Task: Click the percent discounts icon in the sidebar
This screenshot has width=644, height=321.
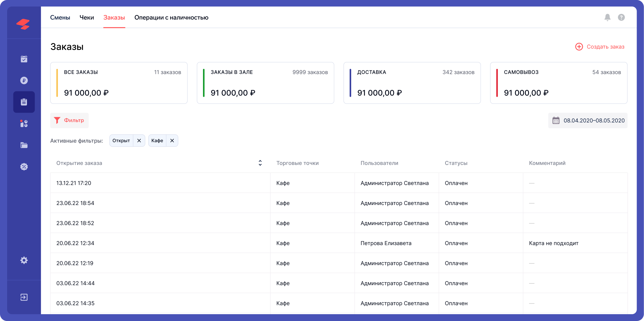Action: pyautogui.click(x=24, y=167)
